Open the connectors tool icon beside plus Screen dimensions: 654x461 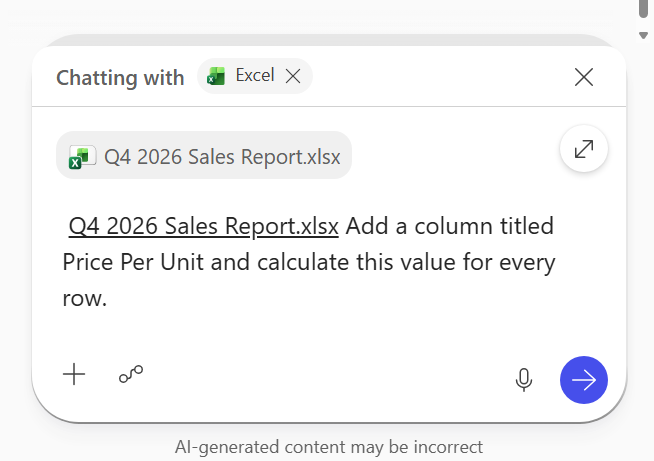pos(131,374)
